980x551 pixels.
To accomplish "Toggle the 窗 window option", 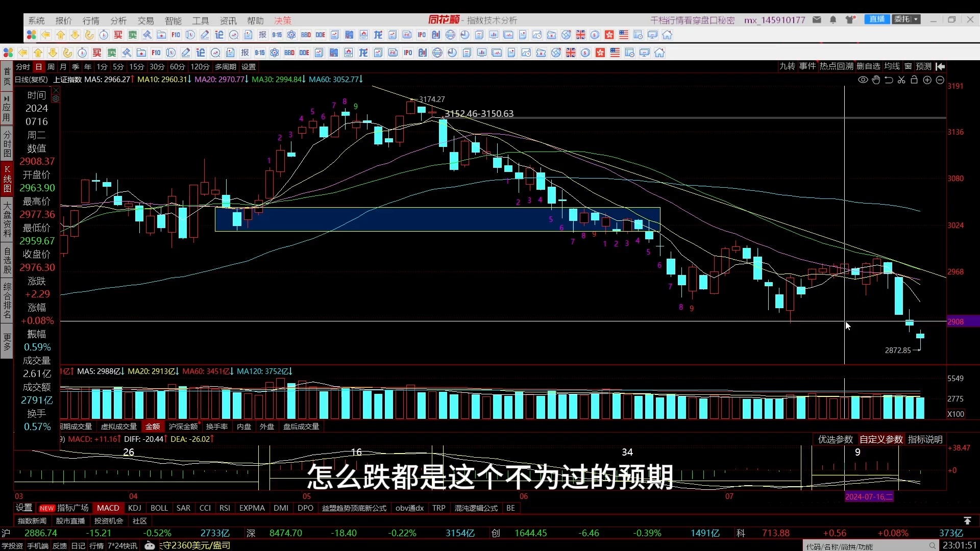I will click(x=908, y=66).
